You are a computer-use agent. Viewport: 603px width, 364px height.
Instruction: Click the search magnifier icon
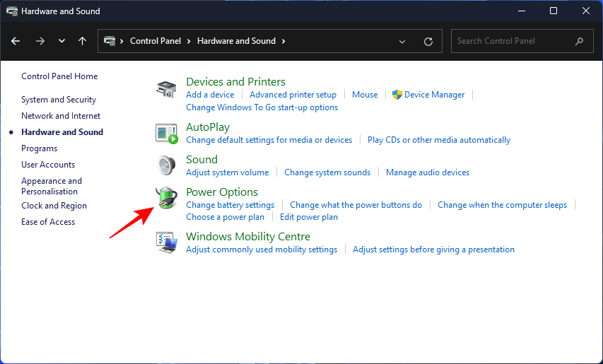[x=579, y=41]
